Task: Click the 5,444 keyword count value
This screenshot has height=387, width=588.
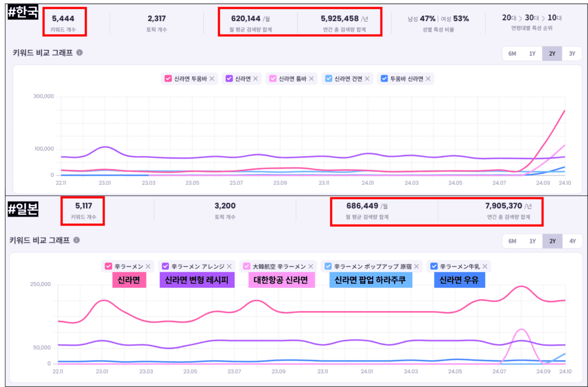Action: tap(63, 18)
